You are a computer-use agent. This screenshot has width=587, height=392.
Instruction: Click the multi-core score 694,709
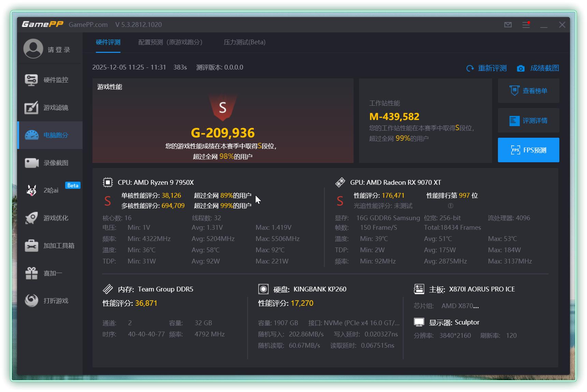(173, 206)
